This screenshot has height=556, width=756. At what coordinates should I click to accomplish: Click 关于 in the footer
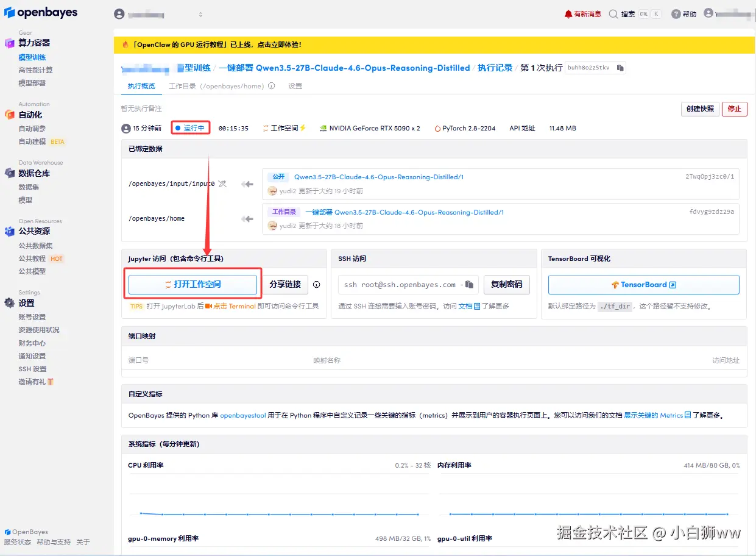[83, 542]
